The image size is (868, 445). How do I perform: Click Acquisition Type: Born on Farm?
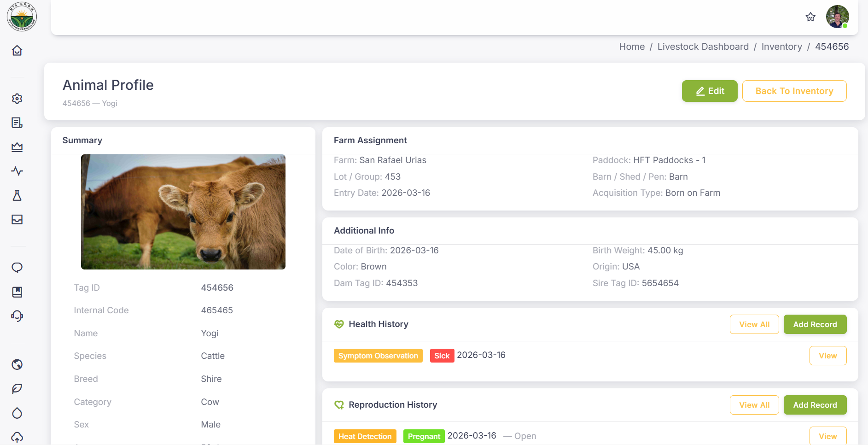[656, 193]
